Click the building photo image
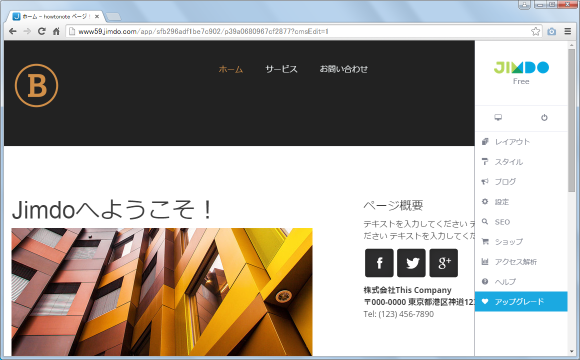Image resolution: width=580 pixels, height=360 pixels. pos(162,292)
